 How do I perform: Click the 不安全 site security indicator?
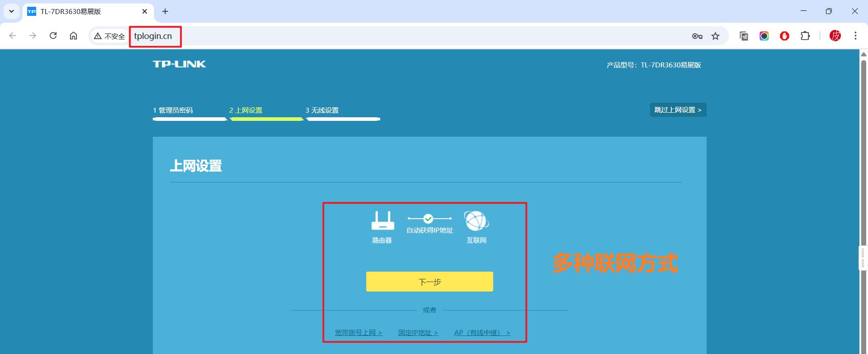(109, 36)
